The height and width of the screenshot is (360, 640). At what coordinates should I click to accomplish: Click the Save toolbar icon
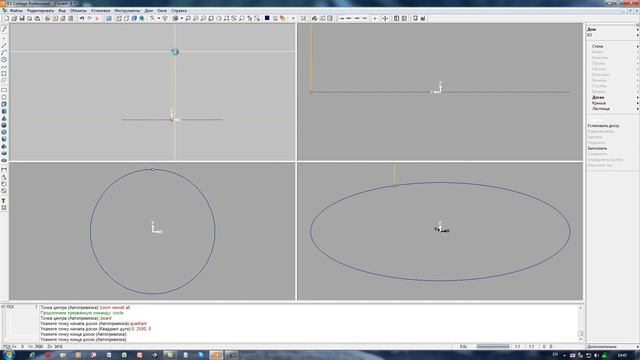click(22, 18)
